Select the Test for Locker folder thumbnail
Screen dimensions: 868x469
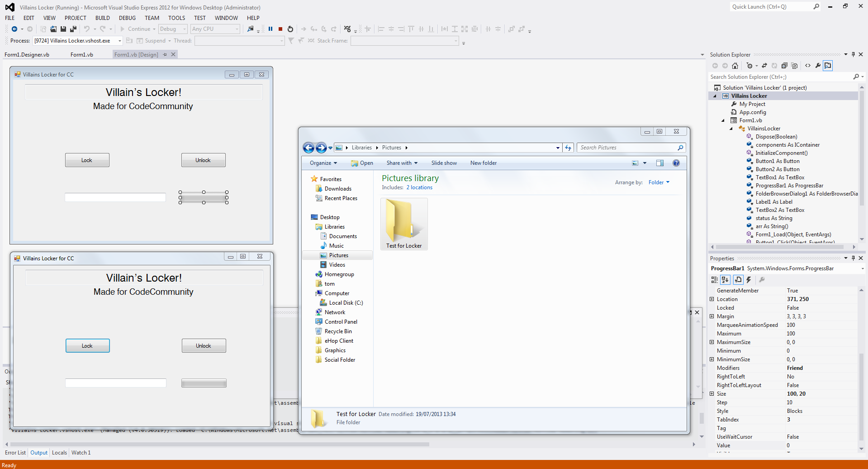(404, 224)
